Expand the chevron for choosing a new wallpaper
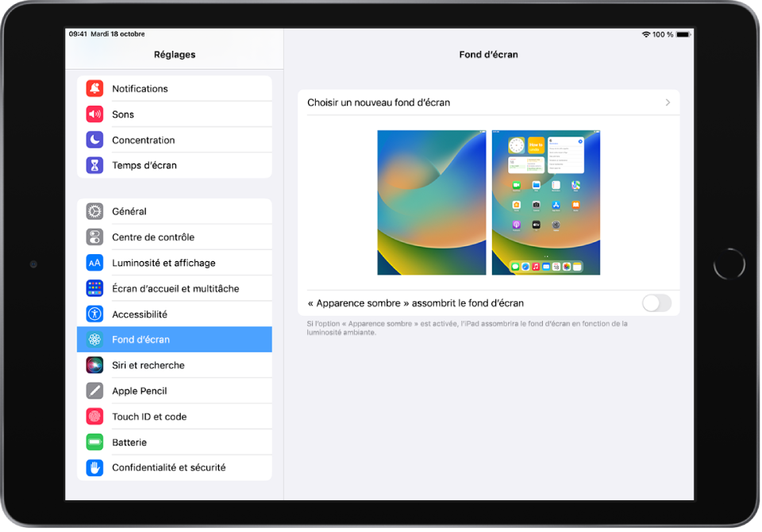The height and width of the screenshot is (532, 762). 668,102
